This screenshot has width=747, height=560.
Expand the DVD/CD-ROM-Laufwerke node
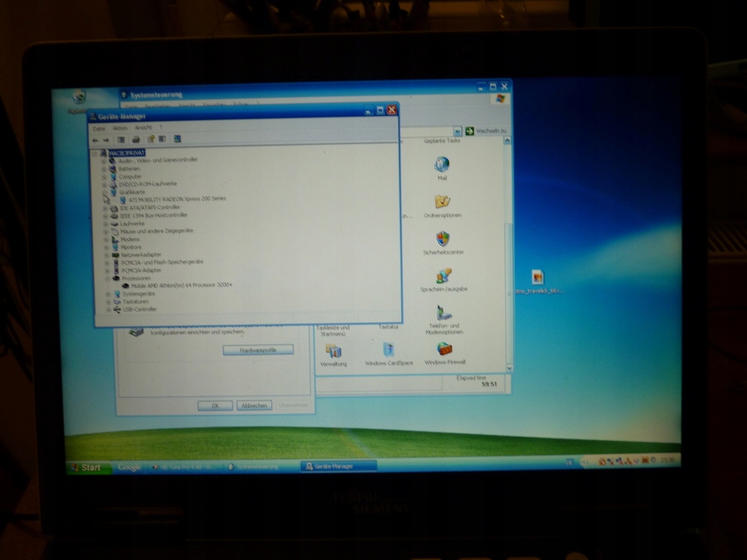(105, 185)
